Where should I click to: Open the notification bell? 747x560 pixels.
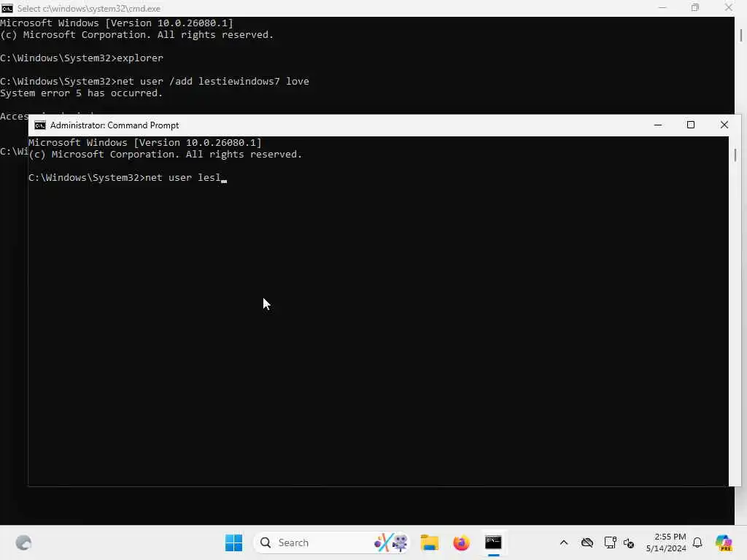697,542
